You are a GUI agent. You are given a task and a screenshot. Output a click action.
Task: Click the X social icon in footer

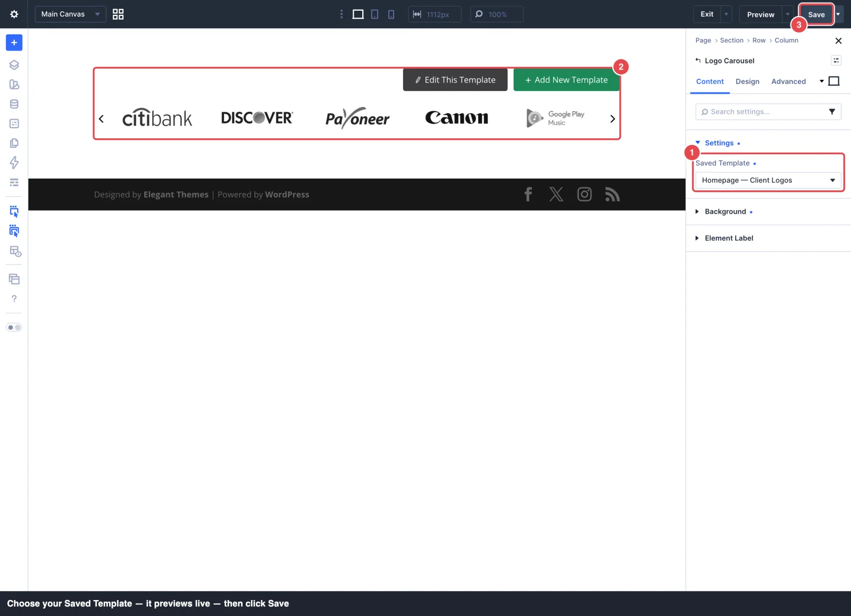pyautogui.click(x=556, y=195)
